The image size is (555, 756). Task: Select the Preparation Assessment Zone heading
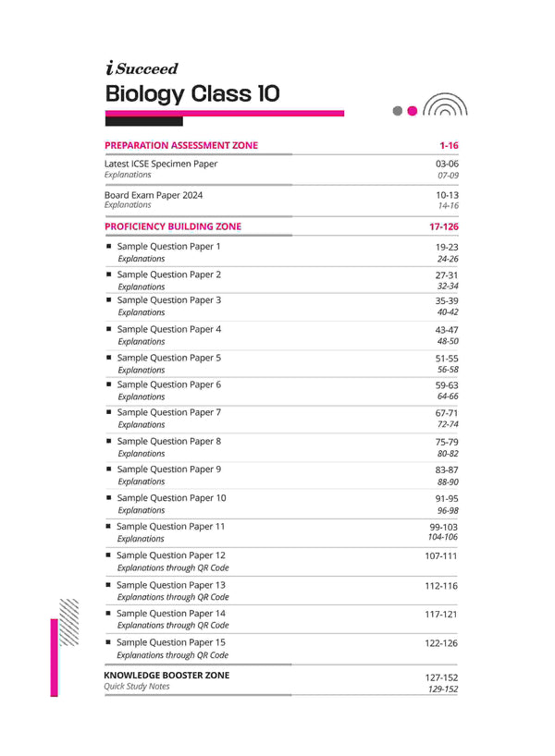coord(181,145)
